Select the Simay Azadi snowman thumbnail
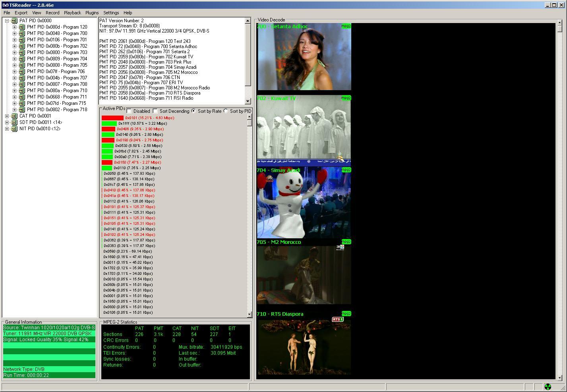This screenshot has width=567, height=392. [304, 203]
